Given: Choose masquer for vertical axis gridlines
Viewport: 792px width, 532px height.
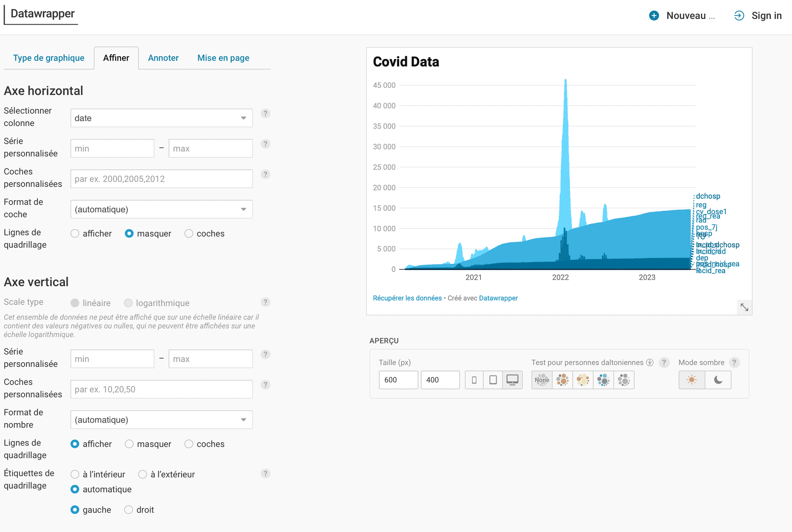Looking at the screenshot, I should pos(129,444).
